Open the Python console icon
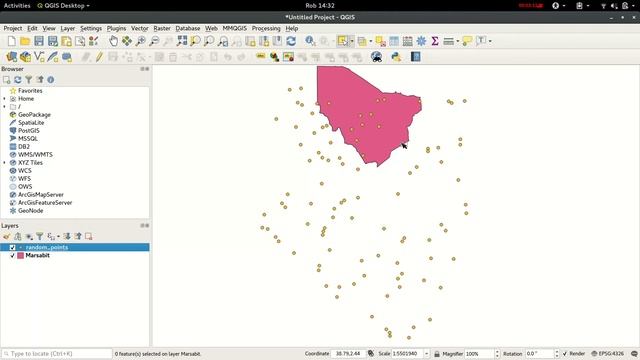Screen dimensions: 640x360 pos(396,57)
